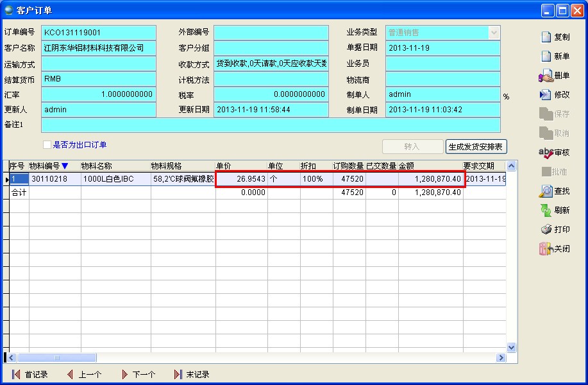Close the form via 关闭 icon

[x=555, y=248]
